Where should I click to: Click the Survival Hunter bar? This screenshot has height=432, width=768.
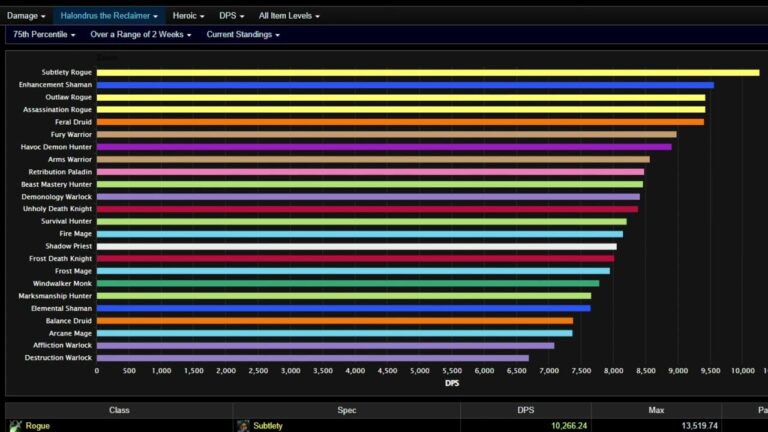(361, 221)
